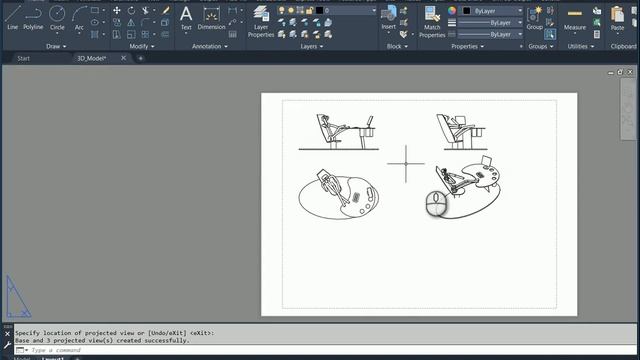Select the Fillet tool icon
The image size is (640, 360).
click(x=145, y=22)
